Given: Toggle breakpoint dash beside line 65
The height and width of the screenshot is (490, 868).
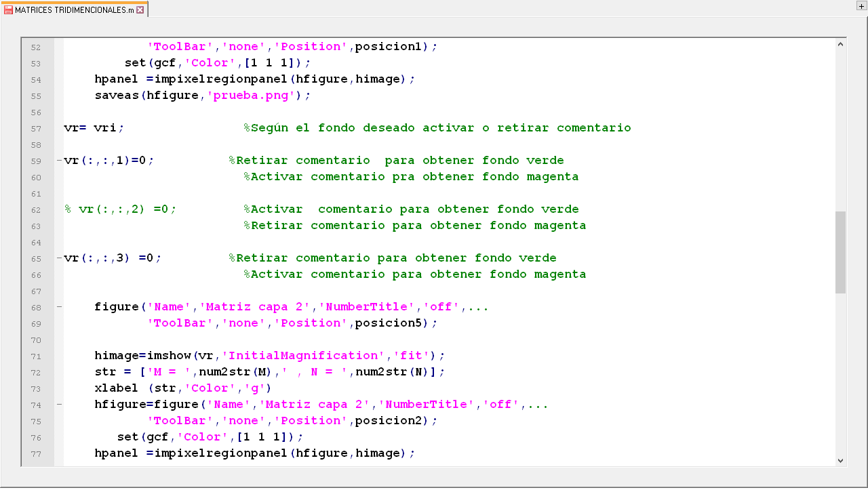Looking at the screenshot, I should pos(59,258).
